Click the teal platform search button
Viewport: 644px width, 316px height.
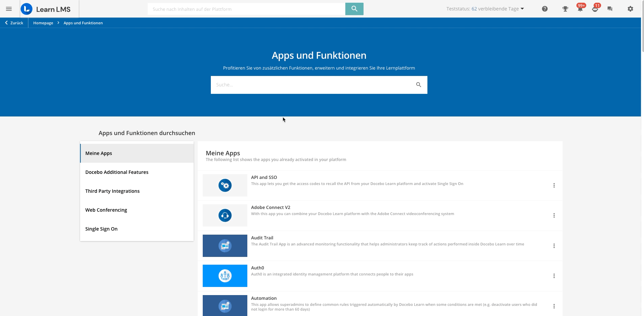[x=354, y=9]
